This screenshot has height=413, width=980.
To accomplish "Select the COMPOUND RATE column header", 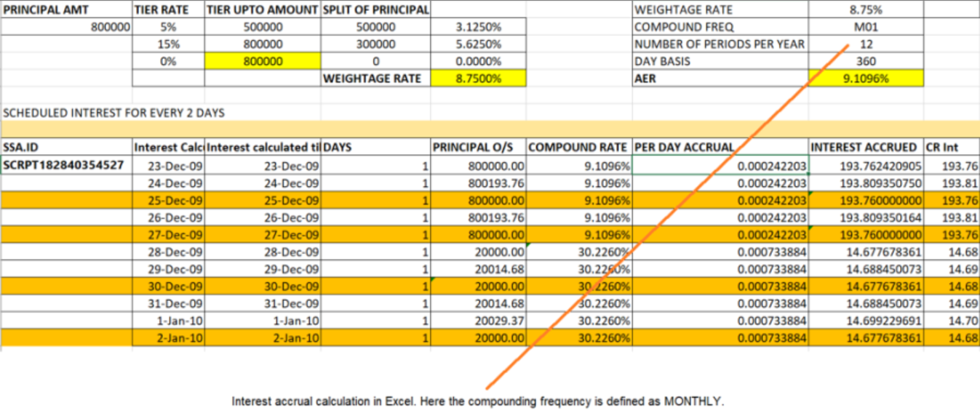I will click(x=578, y=148).
